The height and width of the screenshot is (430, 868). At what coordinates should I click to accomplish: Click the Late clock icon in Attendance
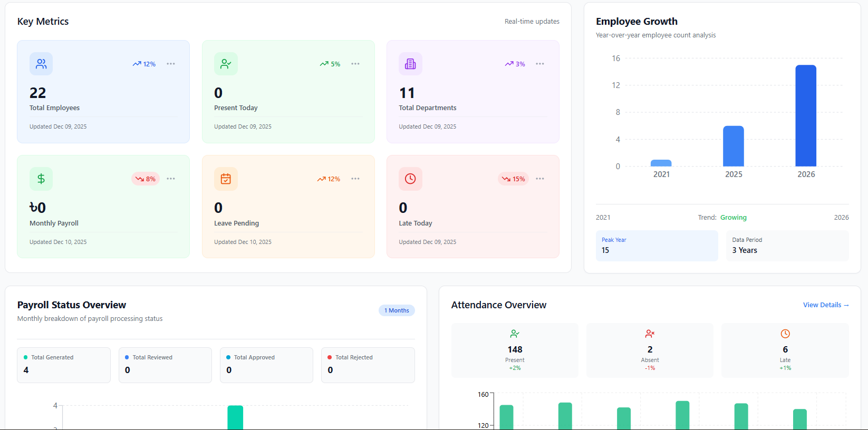[x=785, y=334]
